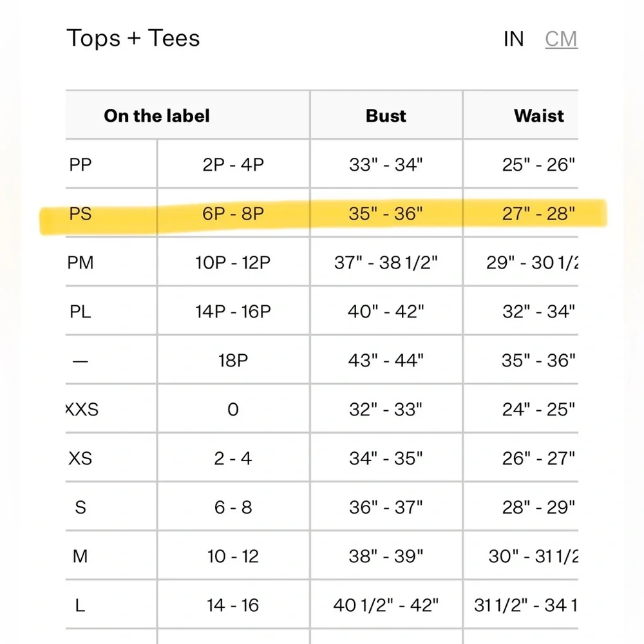644x644 pixels.
Task: Click the 18P size cell
Action: click(233, 361)
